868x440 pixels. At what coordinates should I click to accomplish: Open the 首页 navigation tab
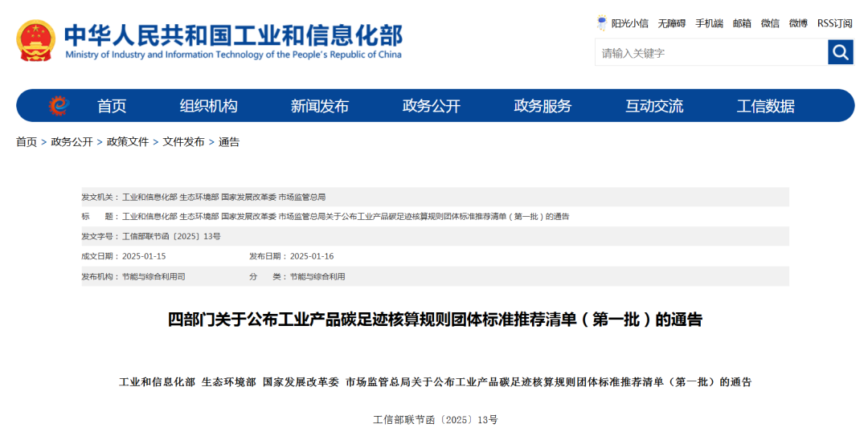[112, 106]
